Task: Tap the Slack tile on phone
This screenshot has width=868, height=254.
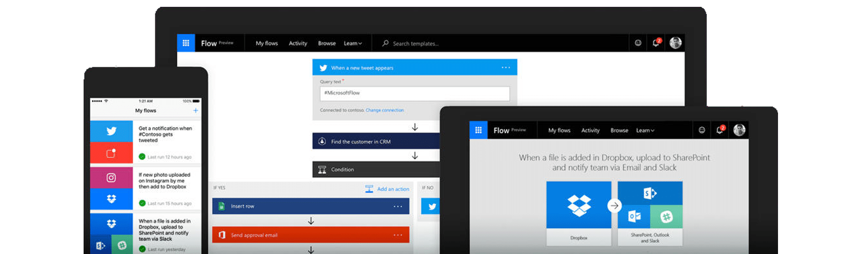Action: [x=122, y=245]
